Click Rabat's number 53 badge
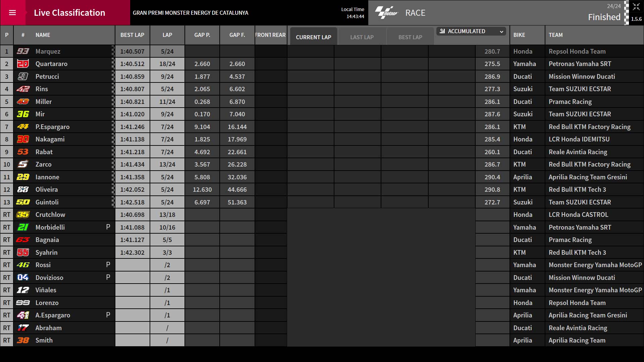Viewport: 644px width, 362px height. 23,152
